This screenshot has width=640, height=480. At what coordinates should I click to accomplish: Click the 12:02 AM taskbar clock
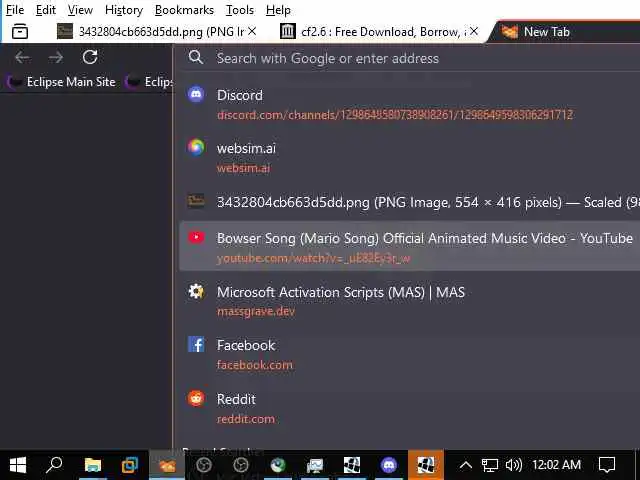pos(556,465)
